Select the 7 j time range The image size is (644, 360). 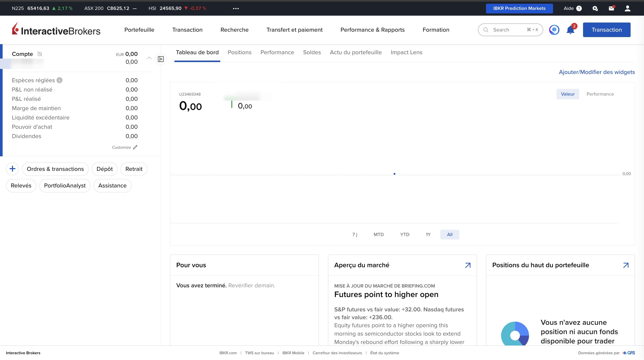[354, 234]
